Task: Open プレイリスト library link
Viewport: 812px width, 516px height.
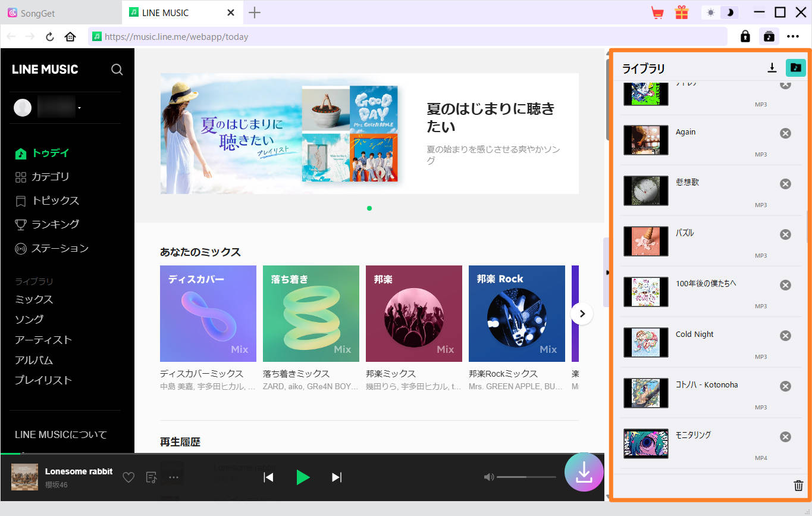Action: 43,380
